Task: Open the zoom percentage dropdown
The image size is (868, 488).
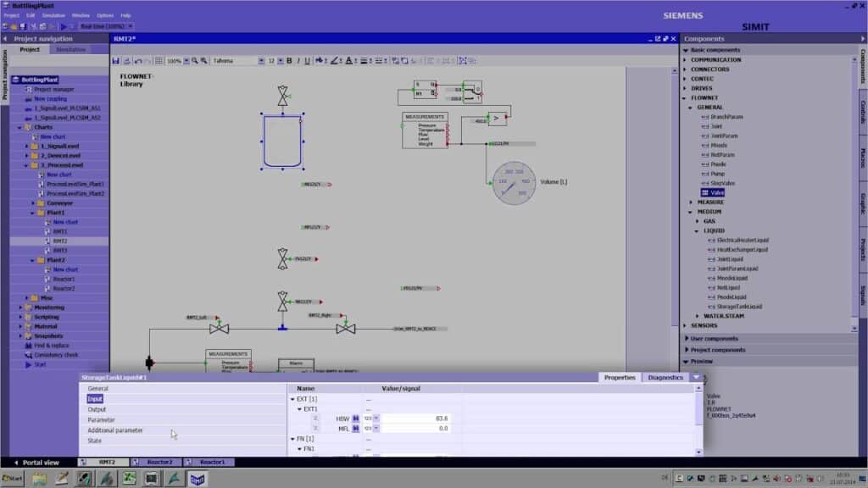Action: pos(186,61)
